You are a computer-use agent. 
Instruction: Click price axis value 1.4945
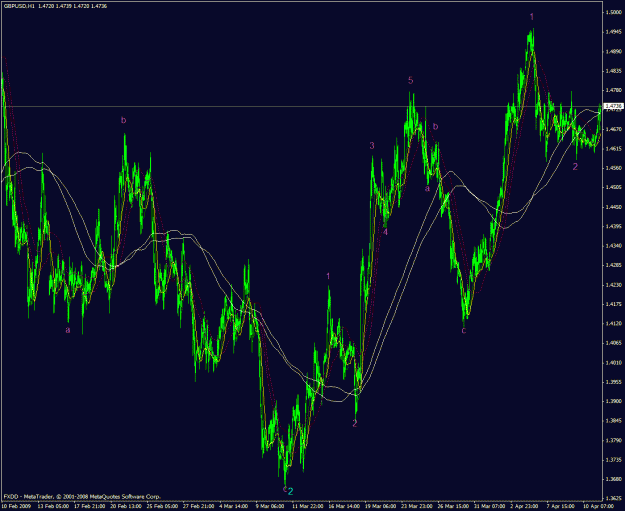click(613, 32)
